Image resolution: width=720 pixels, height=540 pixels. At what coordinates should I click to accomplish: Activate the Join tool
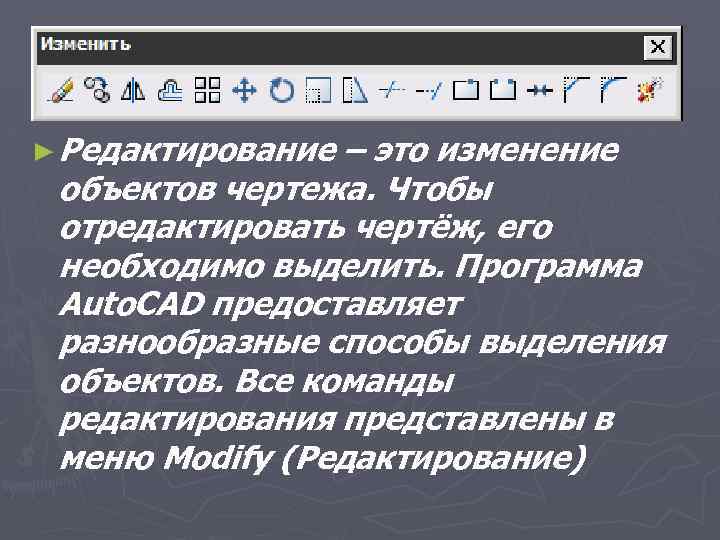[540, 90]
